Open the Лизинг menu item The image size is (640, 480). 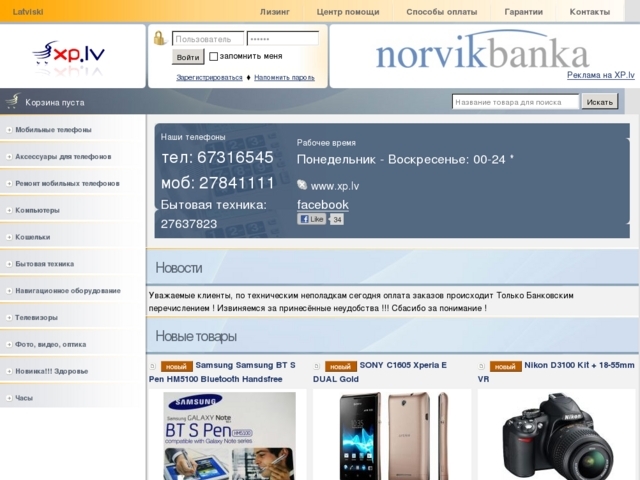(x=275, y=12)
